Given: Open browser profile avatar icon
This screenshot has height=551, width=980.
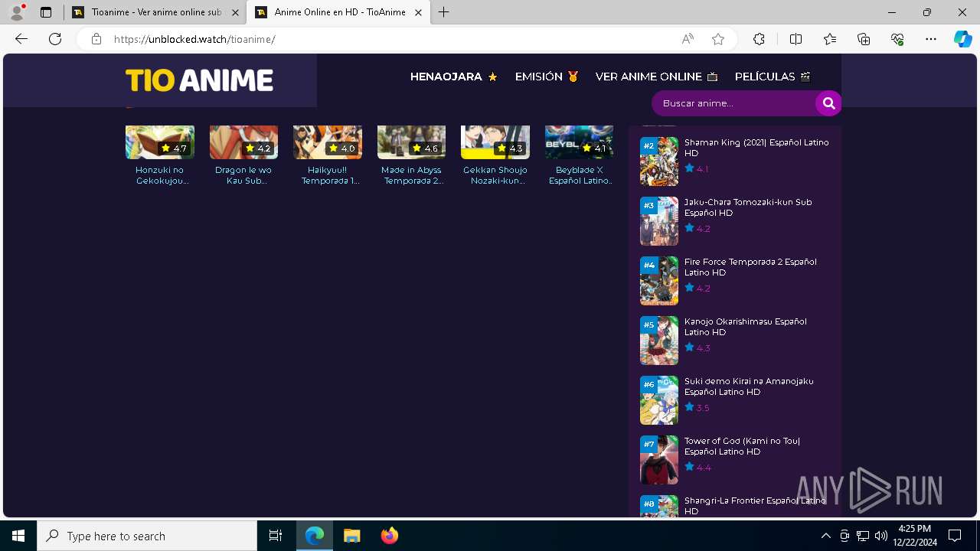Looking at the screenshot, I should coord(17,12).
